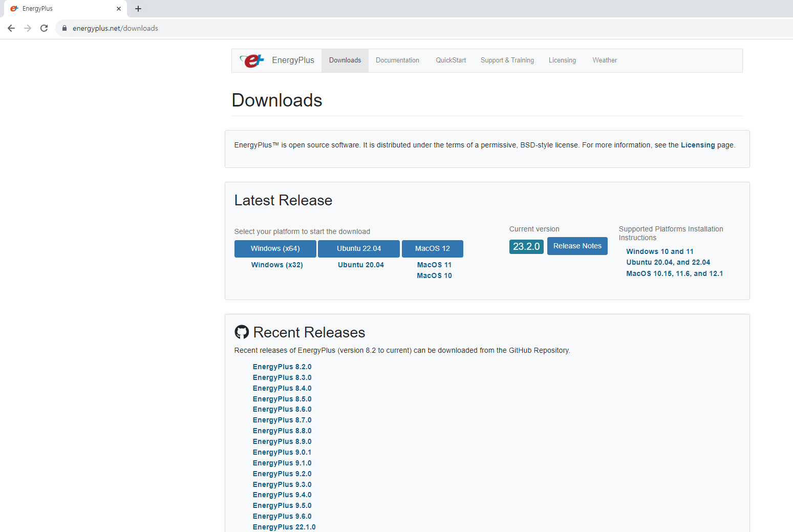Click the browser back arrow

11,28
